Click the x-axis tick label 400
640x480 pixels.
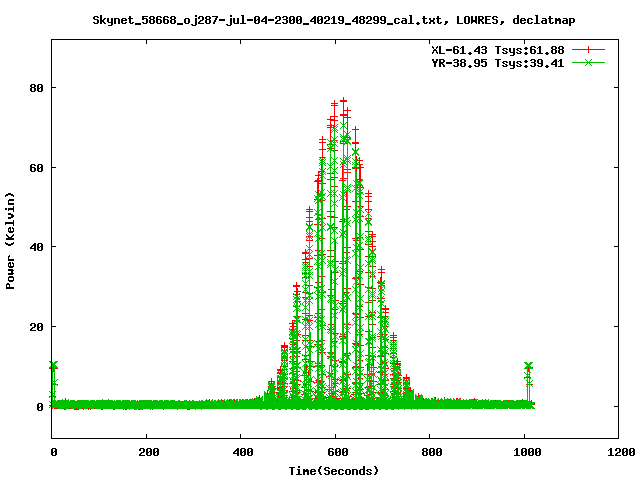(243, 452)
